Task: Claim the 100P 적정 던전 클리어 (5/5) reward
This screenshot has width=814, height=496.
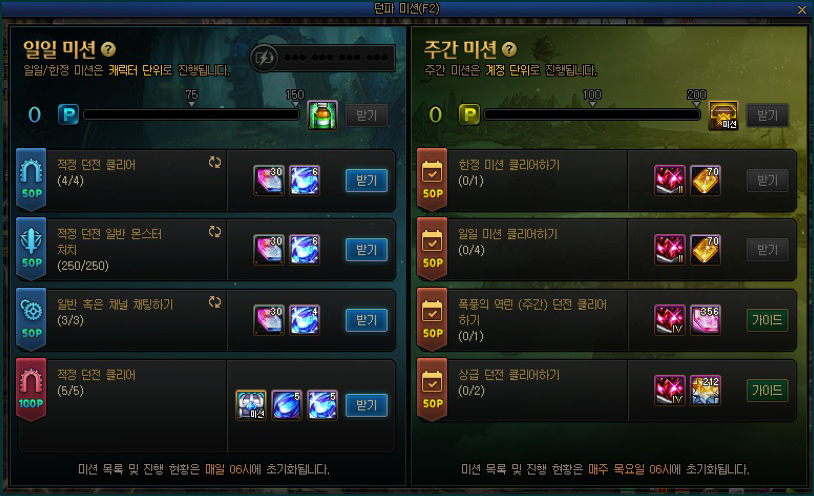Action: 367,405
